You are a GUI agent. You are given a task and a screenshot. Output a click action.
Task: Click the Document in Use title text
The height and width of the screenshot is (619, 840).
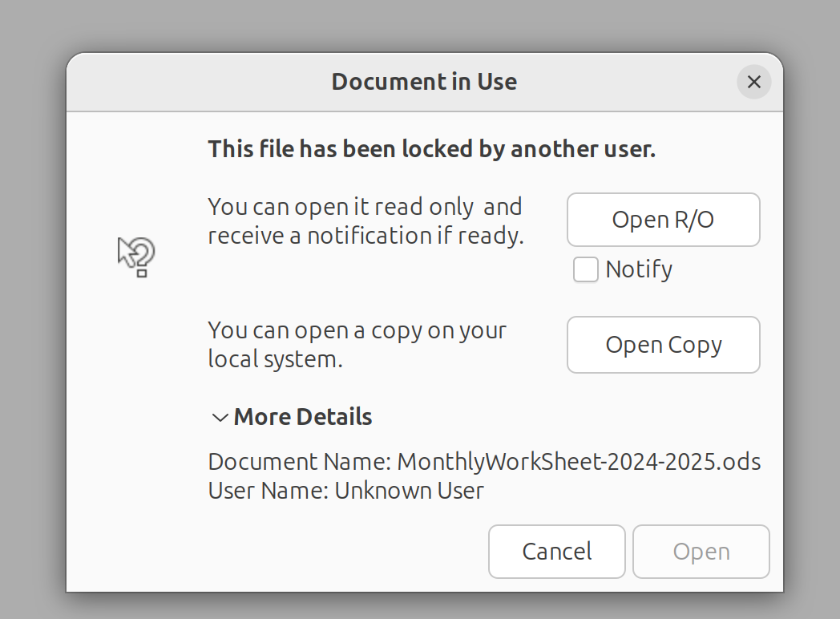click(x=424, y=82)
